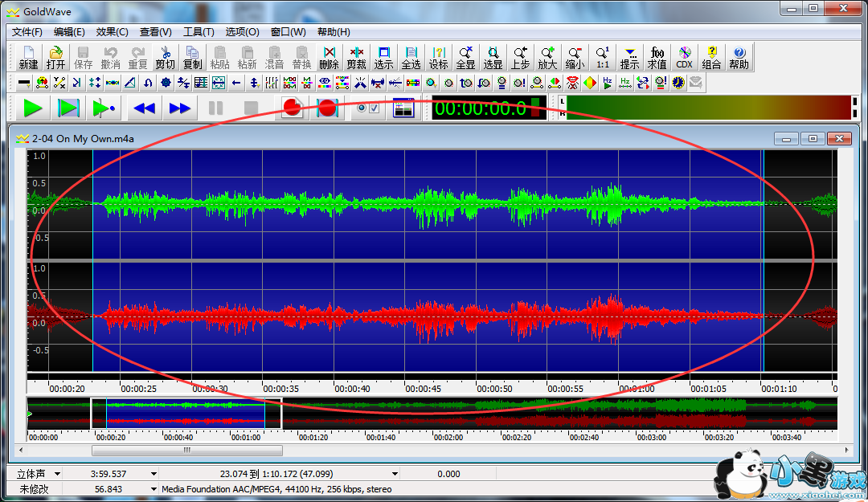The image size is (868, 502).
Task: Click the 删除 (Delete) icon
Action: [329, 57]
